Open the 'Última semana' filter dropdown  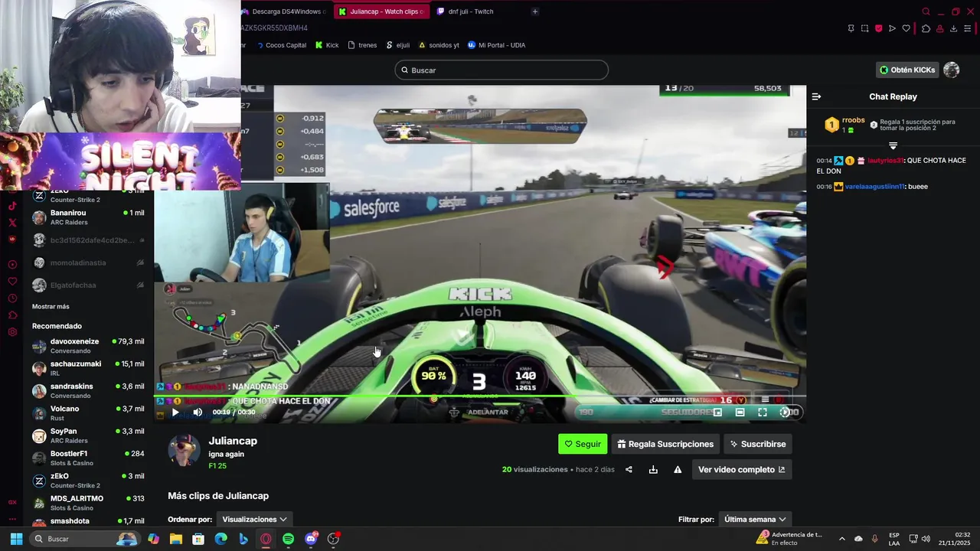755,520
